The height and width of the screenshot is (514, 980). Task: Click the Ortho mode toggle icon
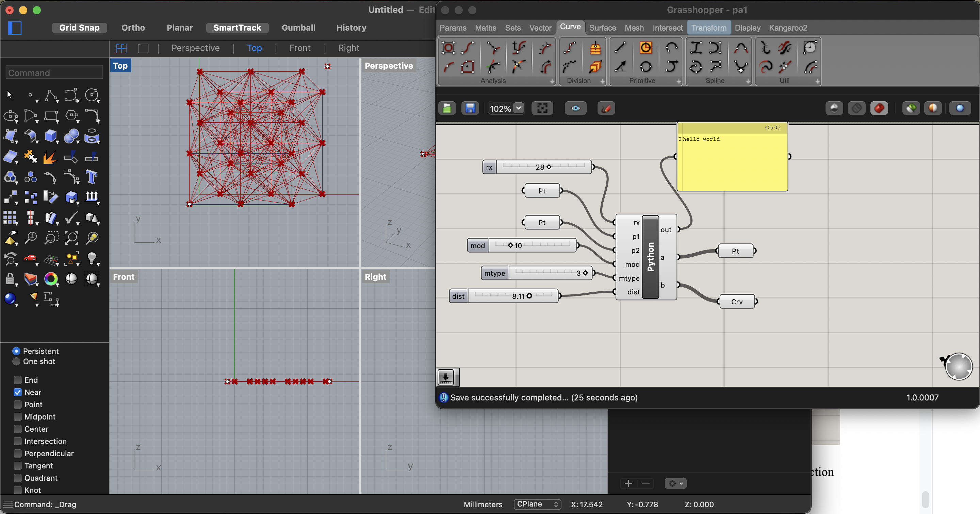click(132, 27)
